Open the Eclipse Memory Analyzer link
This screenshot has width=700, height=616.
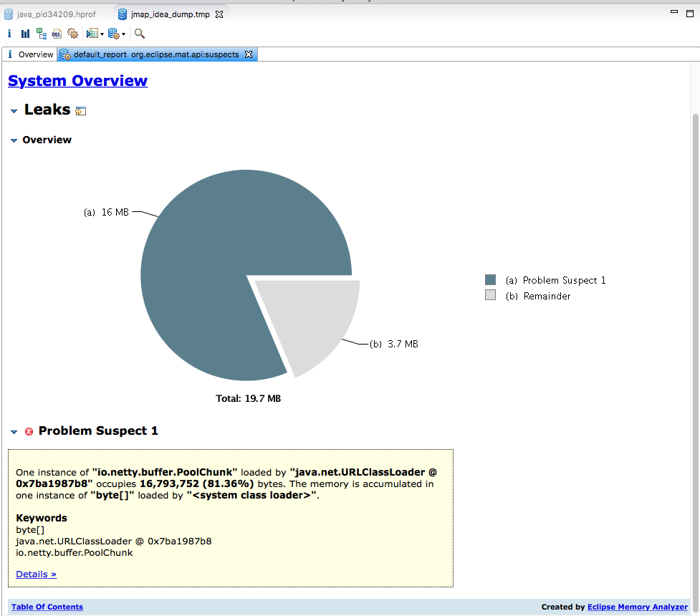pyautogui.click(x=638, y=607)
